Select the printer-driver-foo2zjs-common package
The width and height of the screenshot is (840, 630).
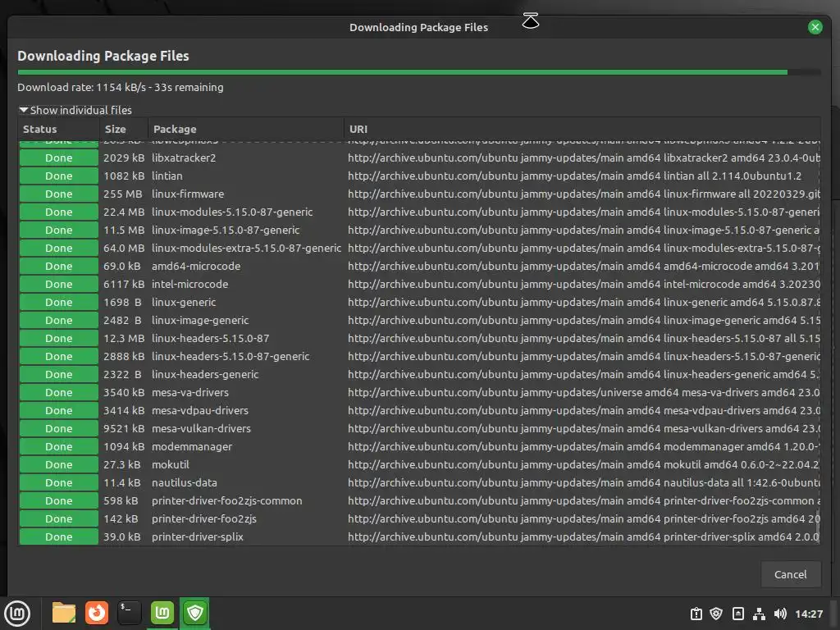(x=227, y=501)
